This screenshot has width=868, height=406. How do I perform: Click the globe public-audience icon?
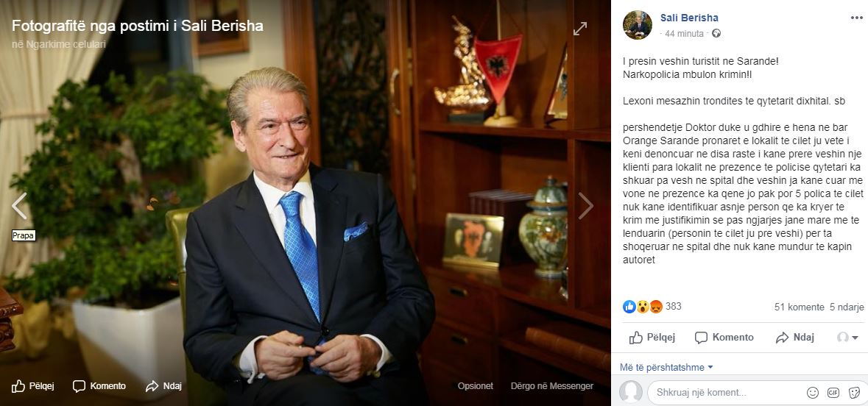[716, 33]
